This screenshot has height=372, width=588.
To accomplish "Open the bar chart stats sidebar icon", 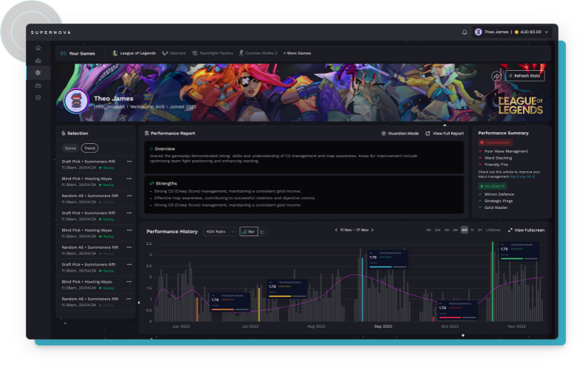I will click(x=38, y=61).
